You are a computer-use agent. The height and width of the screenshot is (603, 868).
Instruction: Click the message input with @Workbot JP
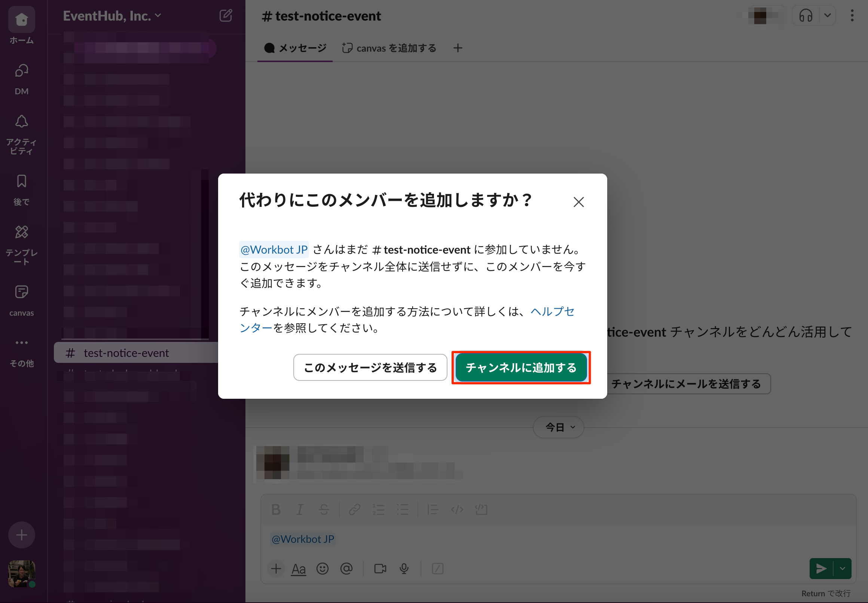558,539
